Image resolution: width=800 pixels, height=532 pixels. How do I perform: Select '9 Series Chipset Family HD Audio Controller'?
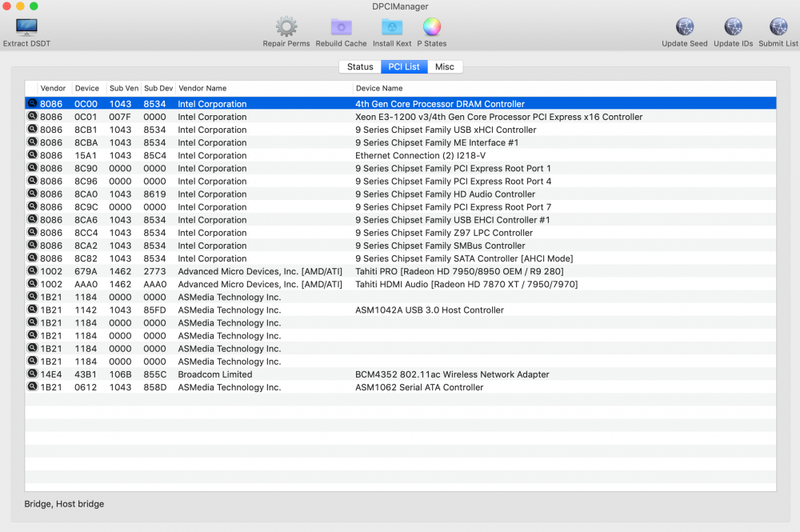coord(445,194)
